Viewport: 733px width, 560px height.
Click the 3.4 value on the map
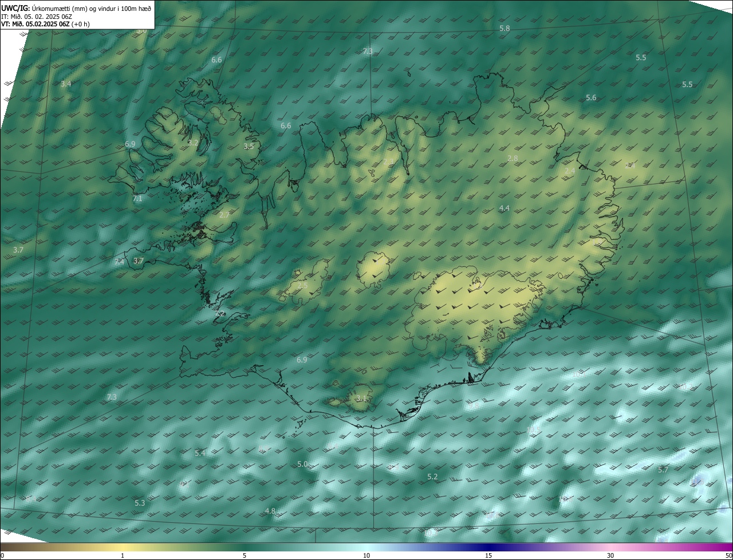[x=66, y=84]
